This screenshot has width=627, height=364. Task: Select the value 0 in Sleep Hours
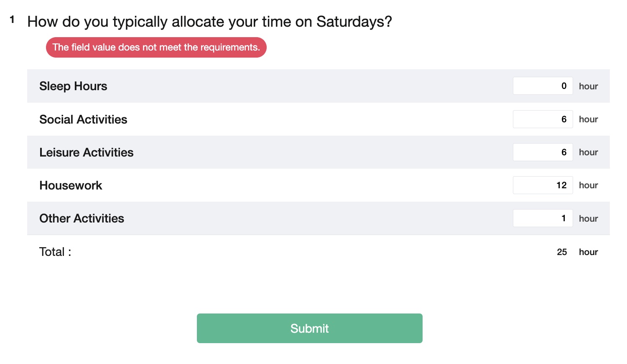point(563,86)
